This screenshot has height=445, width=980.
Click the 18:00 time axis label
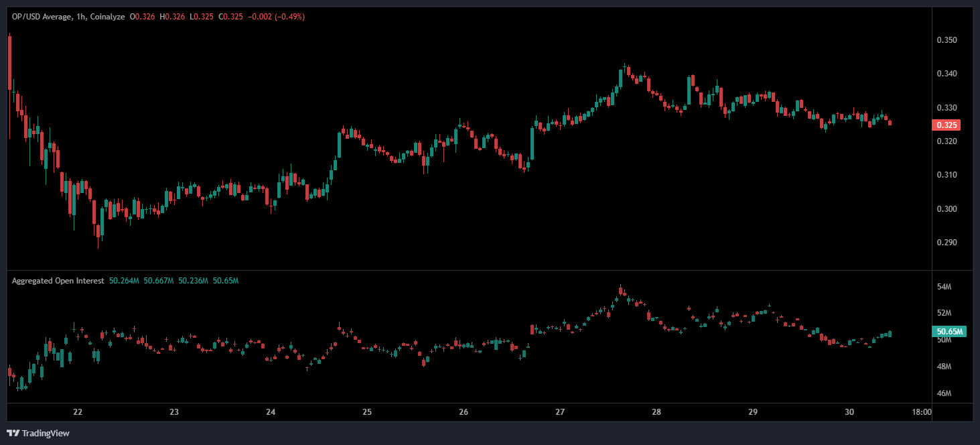[922, 412]
